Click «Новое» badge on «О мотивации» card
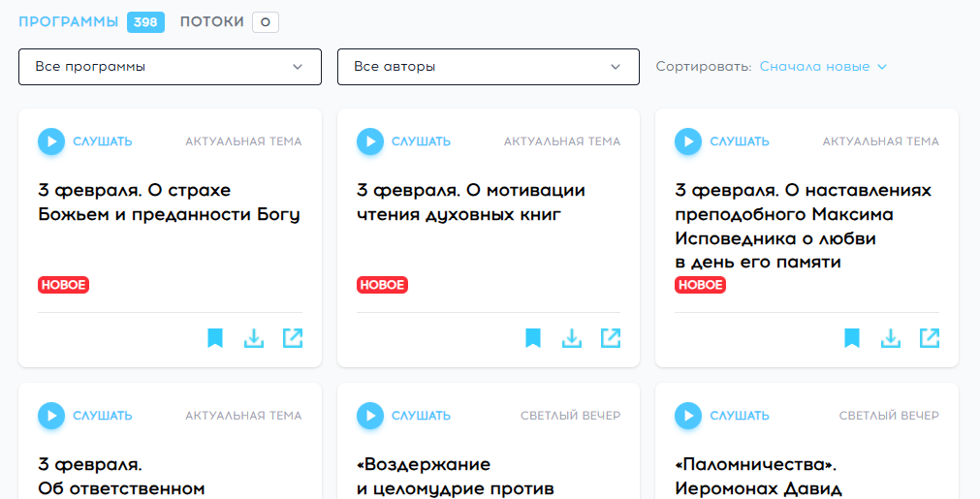Viewport: 980px width, 499px height. (382, 285)
